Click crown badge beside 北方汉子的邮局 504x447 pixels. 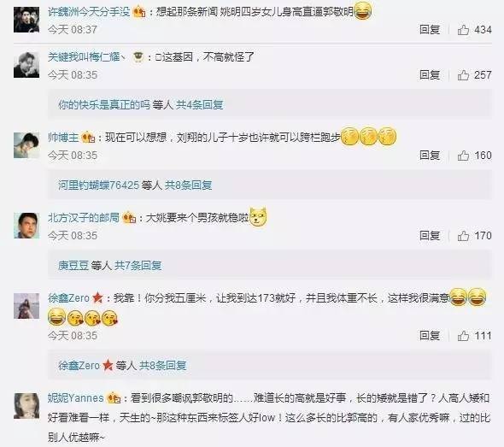point(129,218)
